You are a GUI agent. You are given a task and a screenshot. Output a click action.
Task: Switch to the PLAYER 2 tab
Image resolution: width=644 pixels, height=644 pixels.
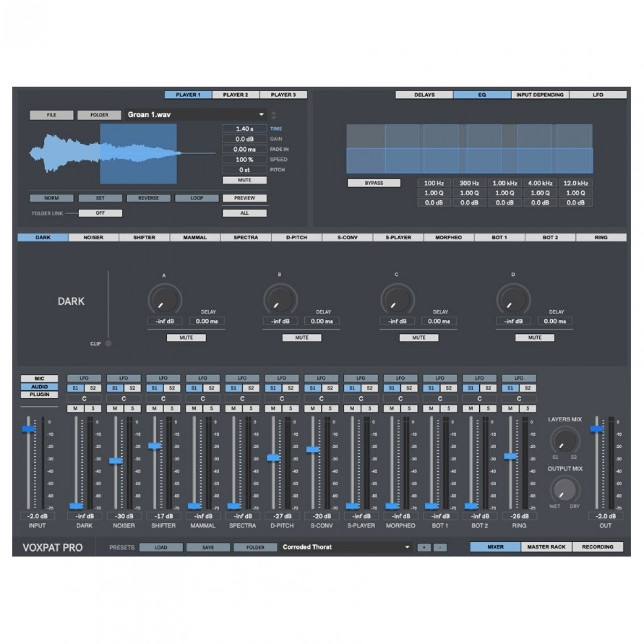[236, 95]
